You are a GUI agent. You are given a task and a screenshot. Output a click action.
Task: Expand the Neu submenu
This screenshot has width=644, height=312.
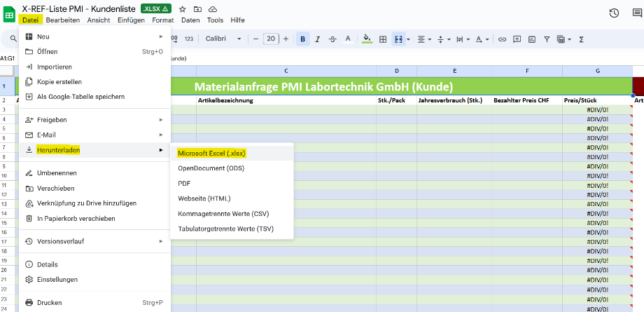click(95, 36)
